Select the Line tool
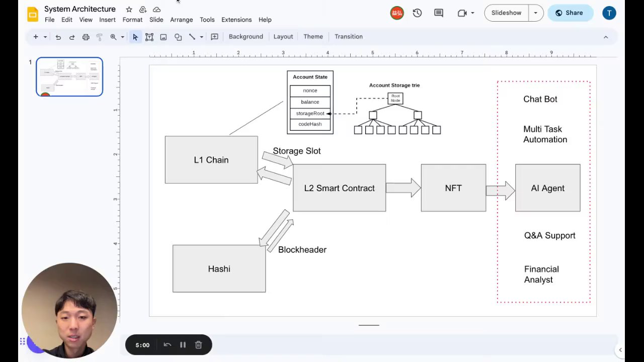 (192, 37)
